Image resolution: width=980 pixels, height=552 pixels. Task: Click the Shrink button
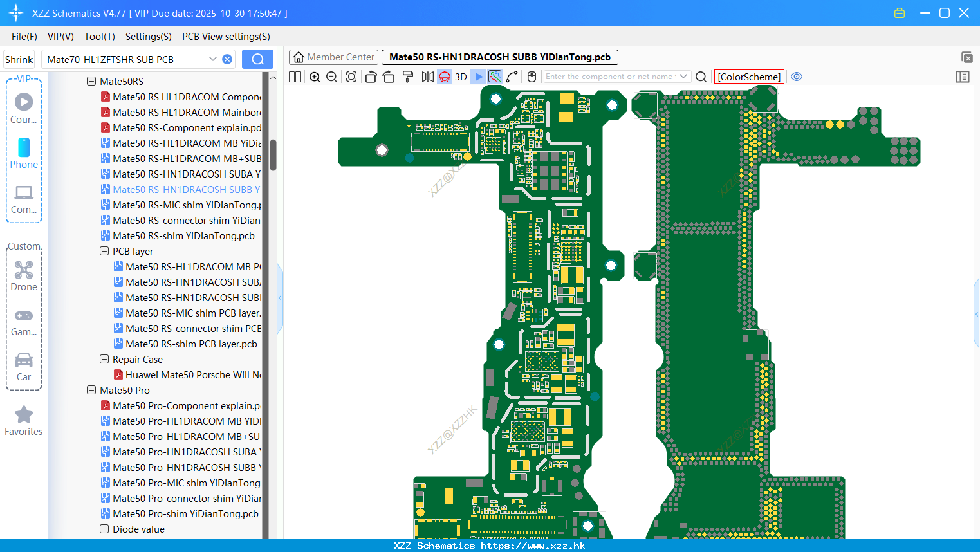click(19, 59)
